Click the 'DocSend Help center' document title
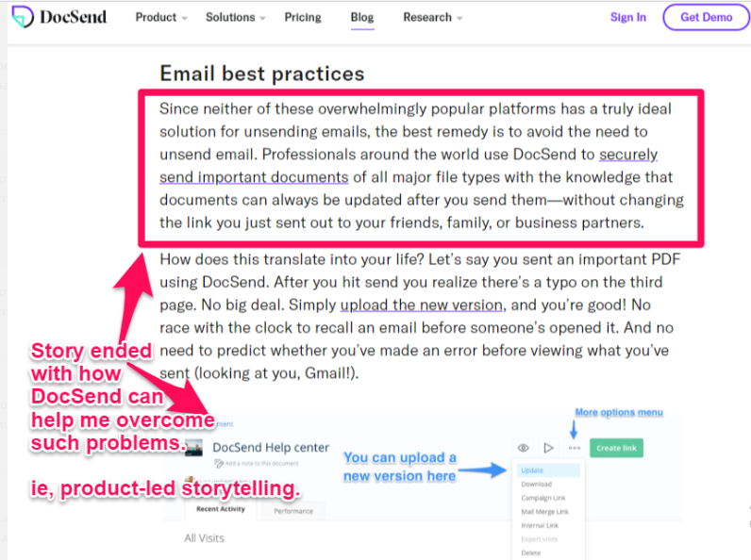This screenshot has width=751, height=560. click(x=271, y=448)
